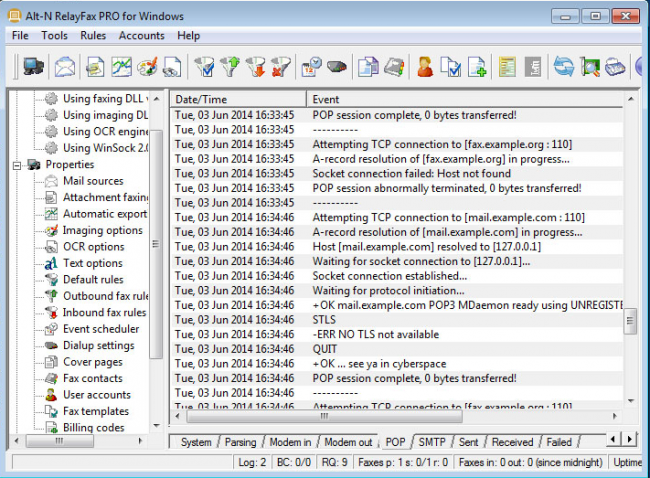Screen dimensions: 650x478
Task: Select Mail sources in tree
Action: tap(93, 181)
